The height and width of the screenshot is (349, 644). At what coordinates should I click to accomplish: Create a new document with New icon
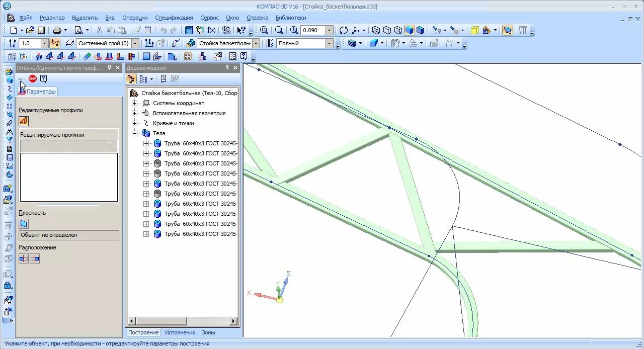pyautogui.click(x=13, y=30)
